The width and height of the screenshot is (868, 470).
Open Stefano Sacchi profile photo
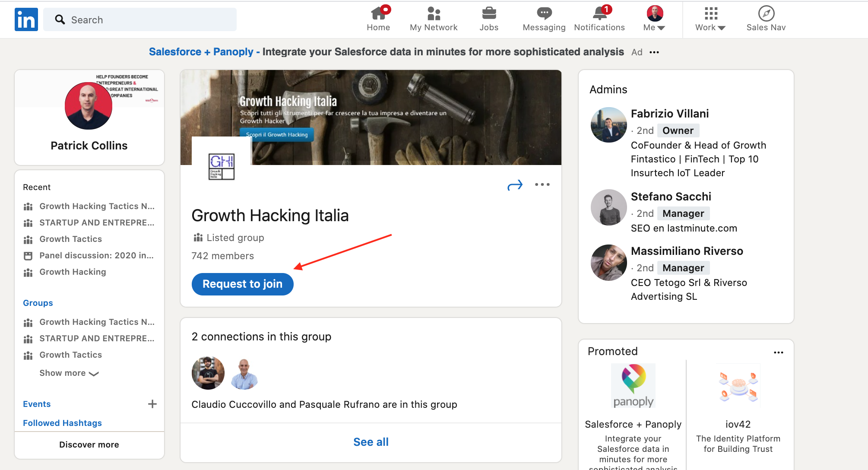(x=608, y=207)
